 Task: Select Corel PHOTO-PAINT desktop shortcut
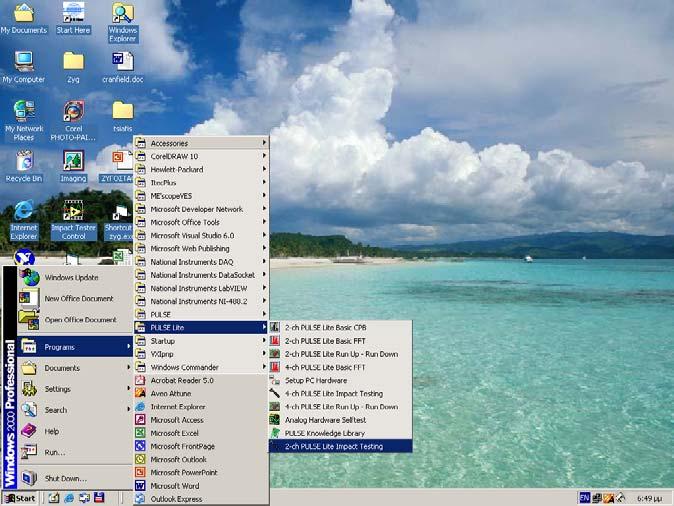click(73, 121)
